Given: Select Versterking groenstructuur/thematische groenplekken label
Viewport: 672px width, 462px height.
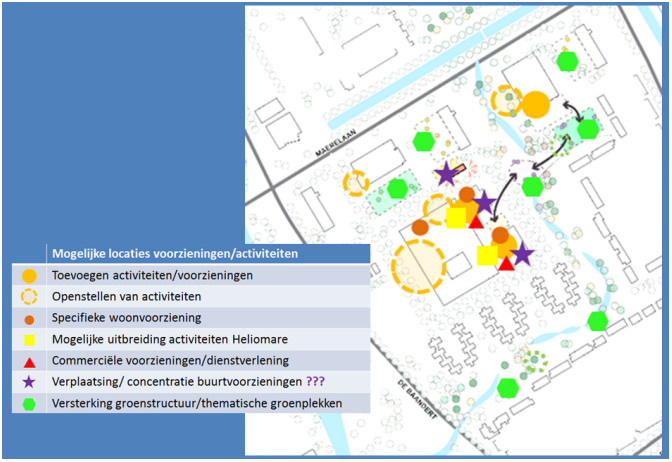Looking at the screenshot, I should point(197,403).
